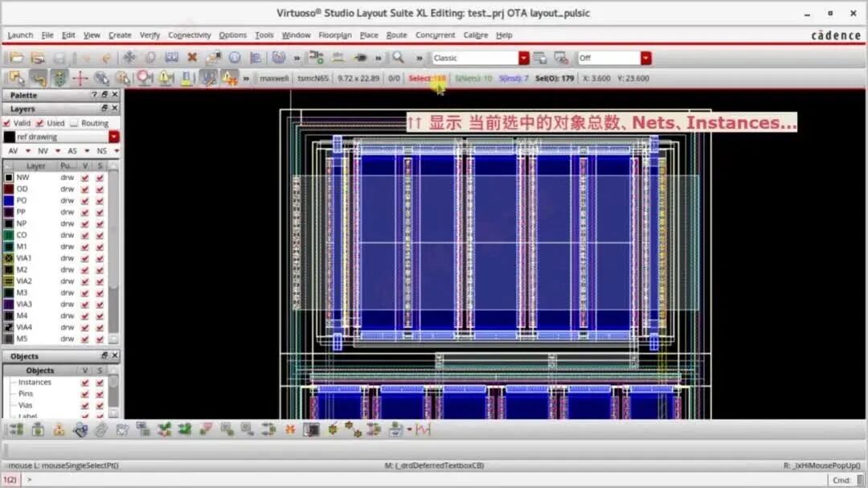Viewport: 868px width, 488px height.
Task: Click the orange star icon in bottom toolbar
Action: [290, 429]
